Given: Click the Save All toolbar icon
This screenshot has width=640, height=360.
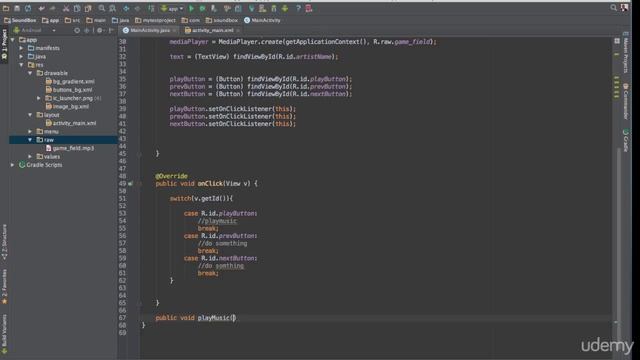Looking at the screenshot, I should (17, 8).
